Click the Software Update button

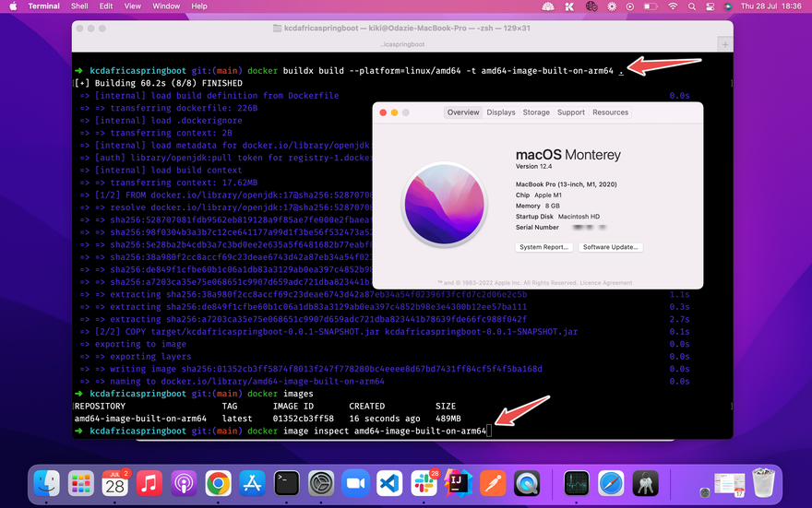click(610, 247)
